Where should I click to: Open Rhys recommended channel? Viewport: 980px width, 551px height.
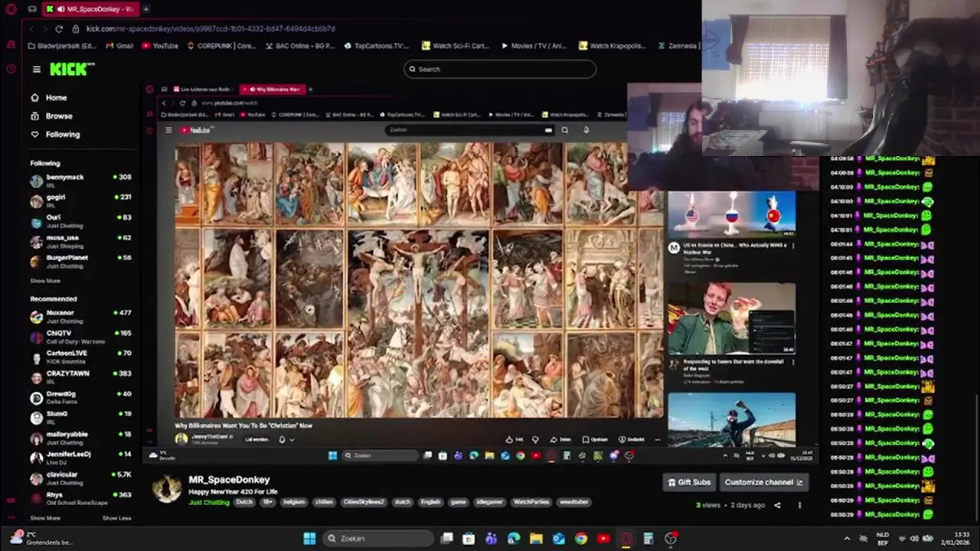[x=80, y=498]
